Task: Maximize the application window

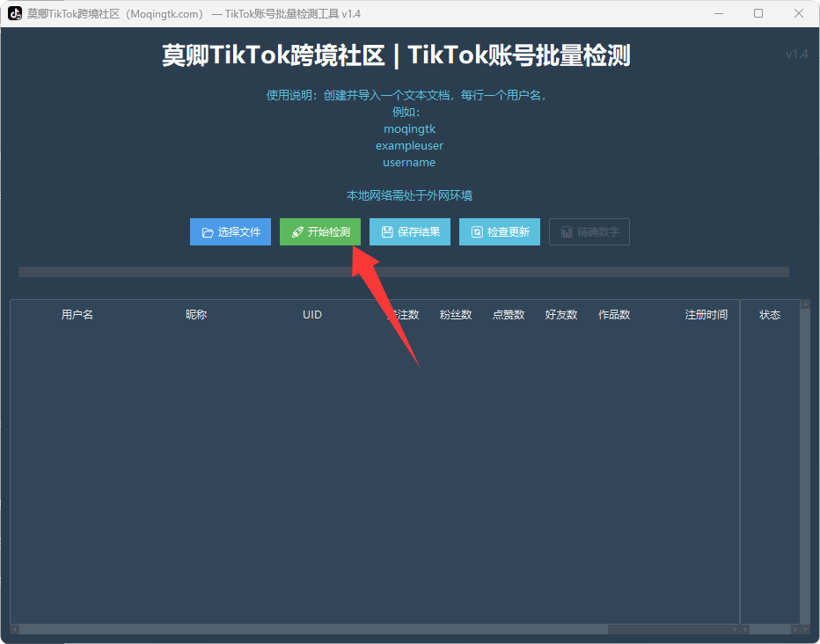Action: click(758, 13)
